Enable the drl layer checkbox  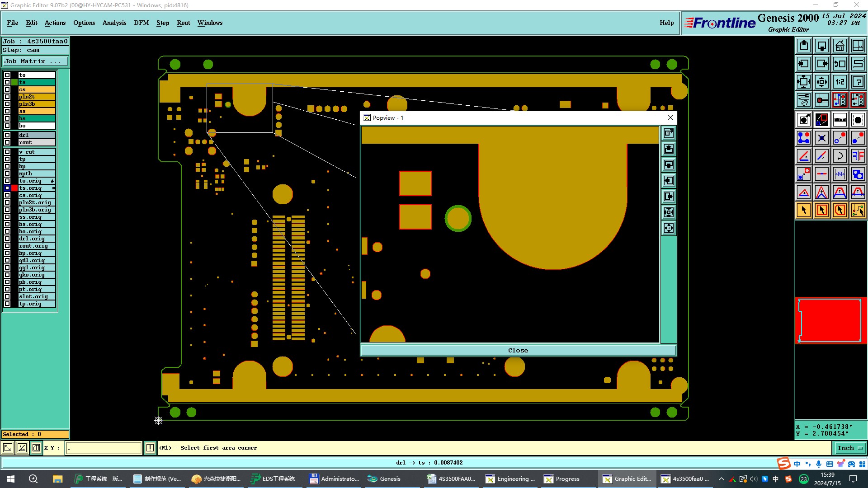(7, 135)
